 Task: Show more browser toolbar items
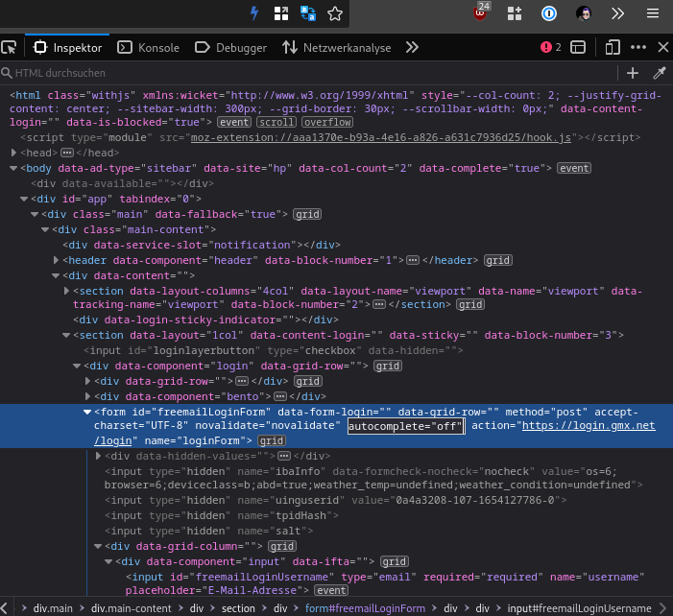click(x=617, y=13)
